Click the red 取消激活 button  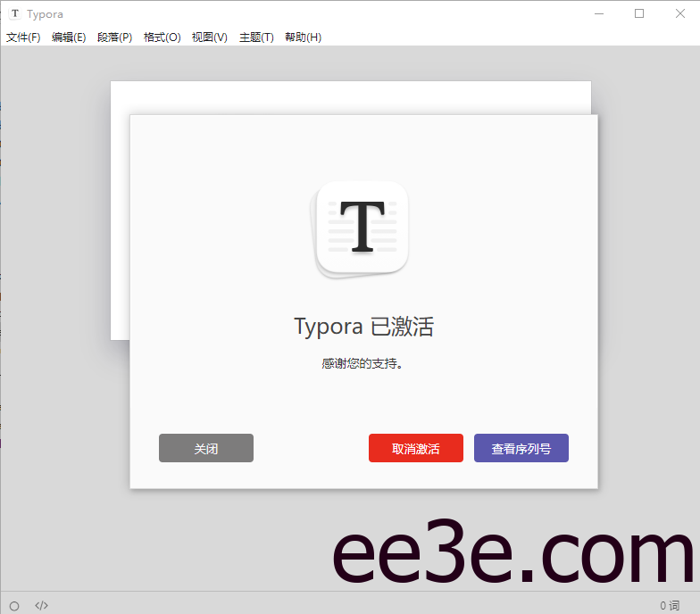[x=416, y=448]
